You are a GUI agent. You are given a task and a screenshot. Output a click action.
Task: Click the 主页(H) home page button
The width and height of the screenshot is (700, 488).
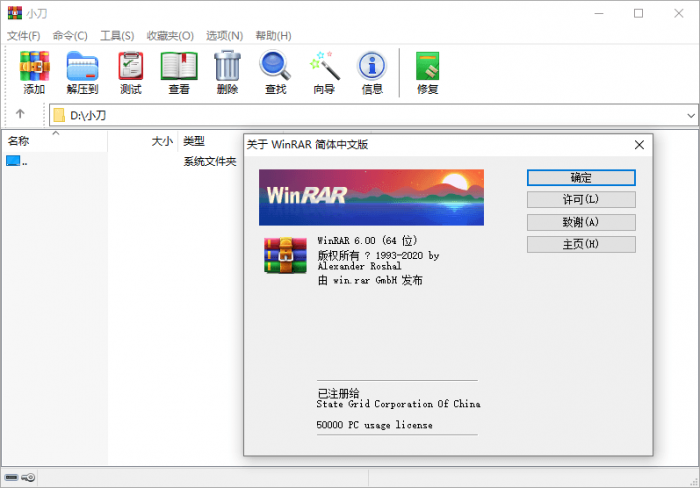click(x=581, y=244)
